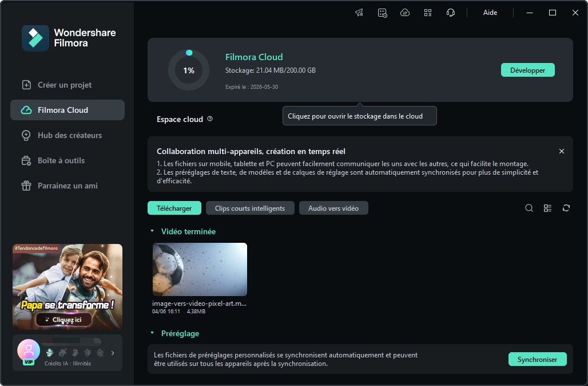Minimize the Filmora window
The height and width of the screenshot is (386, 588).
(530, 13)
